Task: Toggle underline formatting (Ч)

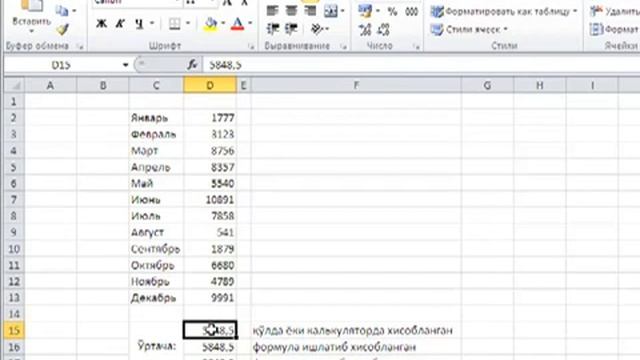Action: [x=139, y=24]
